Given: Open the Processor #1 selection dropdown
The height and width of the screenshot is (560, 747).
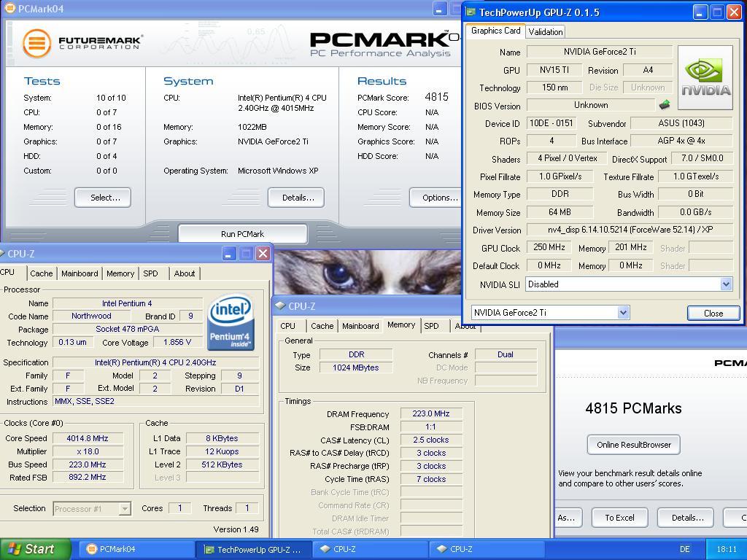Looking at the screenshot, I should click(x=124, y=508).
